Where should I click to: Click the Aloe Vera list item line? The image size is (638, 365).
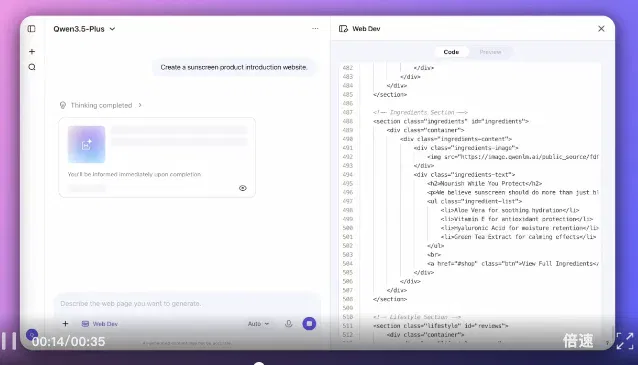click(509, 210)
